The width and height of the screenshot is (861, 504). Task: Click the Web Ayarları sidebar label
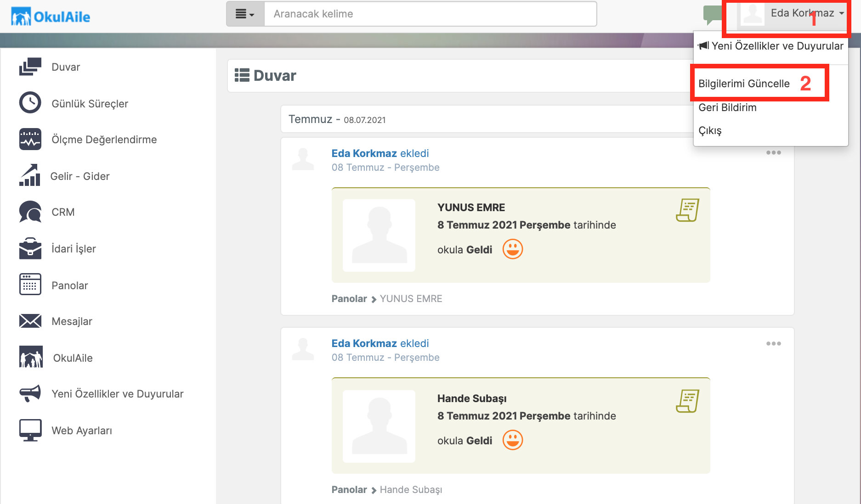point(82,431)
